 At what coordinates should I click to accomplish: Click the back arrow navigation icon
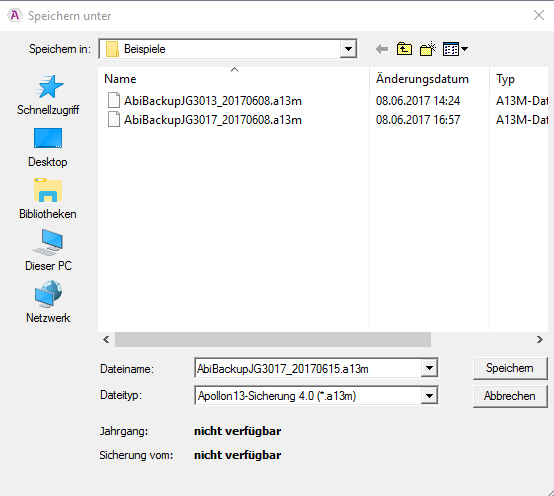point(382,49)
